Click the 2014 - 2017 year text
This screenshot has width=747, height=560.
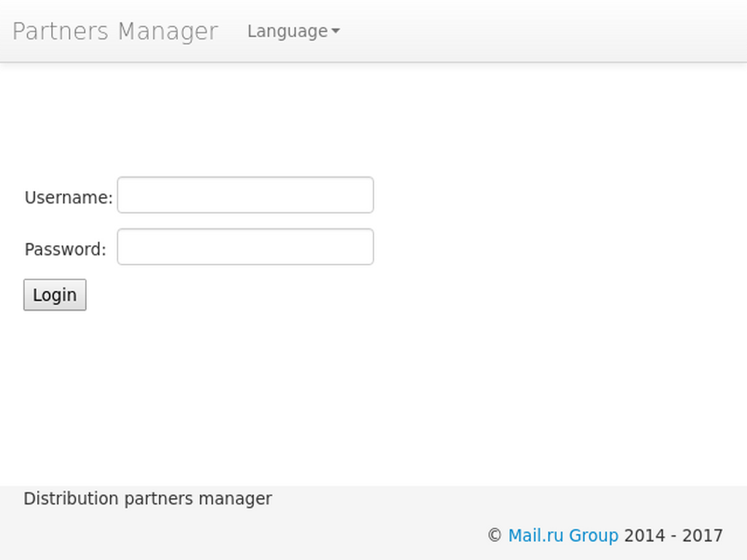point(673,535)
